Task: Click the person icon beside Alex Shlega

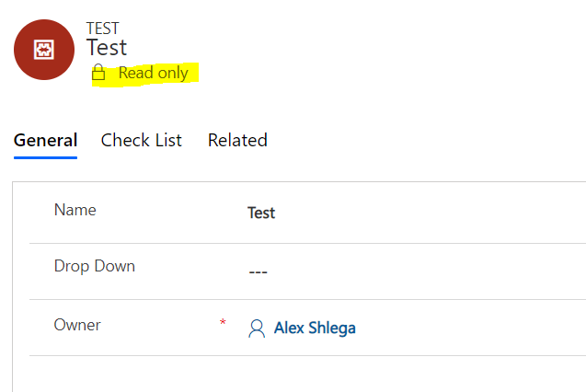Action: click(257, 329)
